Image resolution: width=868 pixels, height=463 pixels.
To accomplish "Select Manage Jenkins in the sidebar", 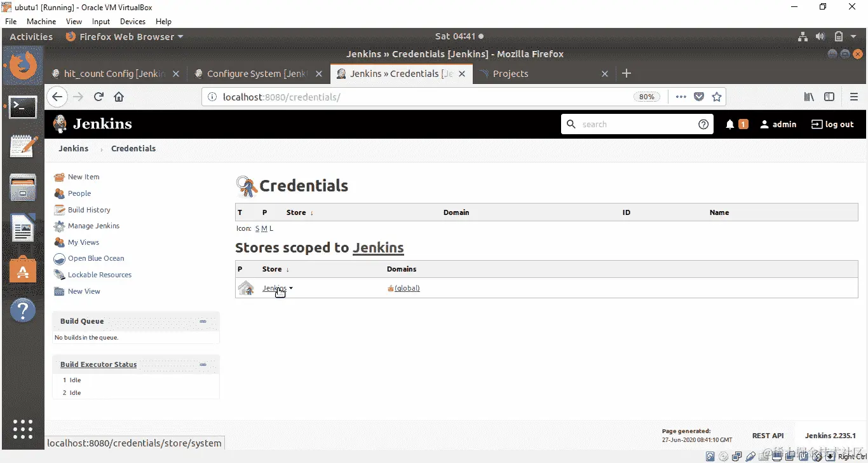I will point(93,226).
